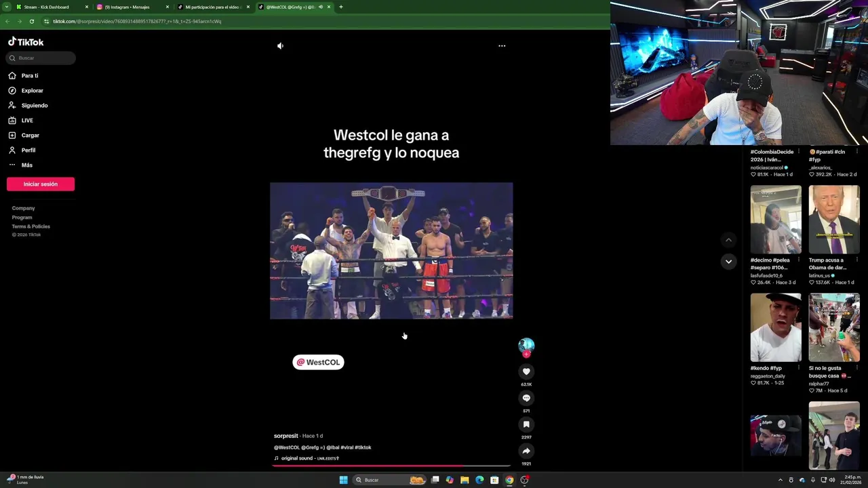Click the #tiktok hashtag in the caption

tap(363, 447)
